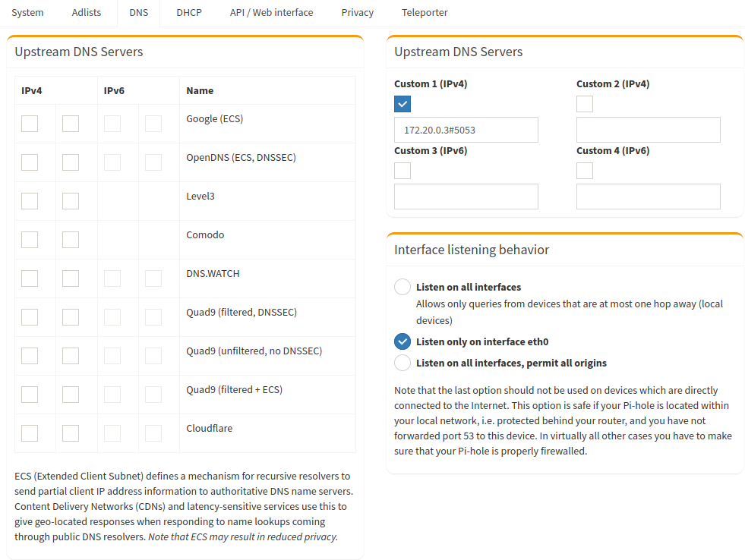This screenshot has height=560, width=745.
Task: Click the Name column header
Action: (x=267, y=90)
